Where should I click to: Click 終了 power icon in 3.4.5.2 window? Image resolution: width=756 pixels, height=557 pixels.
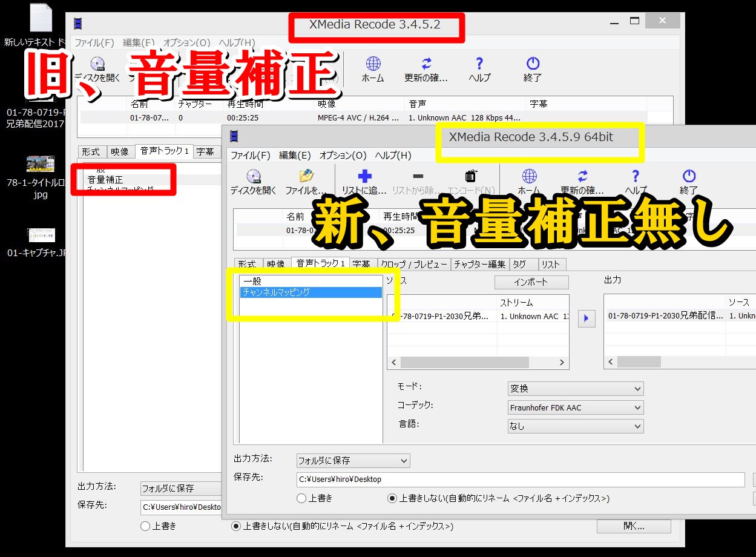click(533, 64)
